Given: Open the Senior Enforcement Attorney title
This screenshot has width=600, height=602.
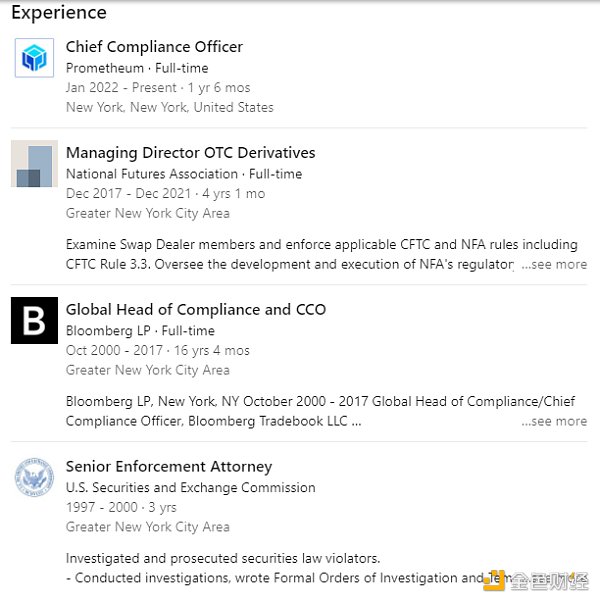Looking at the screenshot, I should tap(168, 467).
